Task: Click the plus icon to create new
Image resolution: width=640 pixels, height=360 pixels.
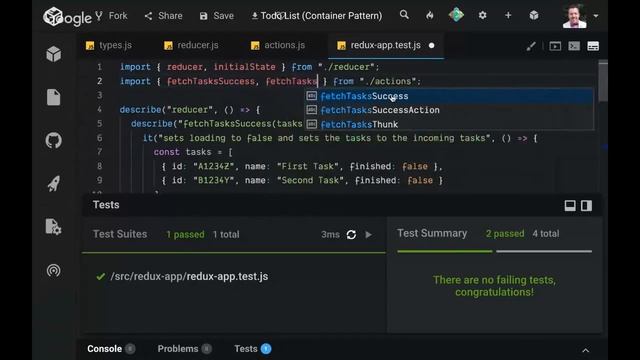Action: coord(508,15)
